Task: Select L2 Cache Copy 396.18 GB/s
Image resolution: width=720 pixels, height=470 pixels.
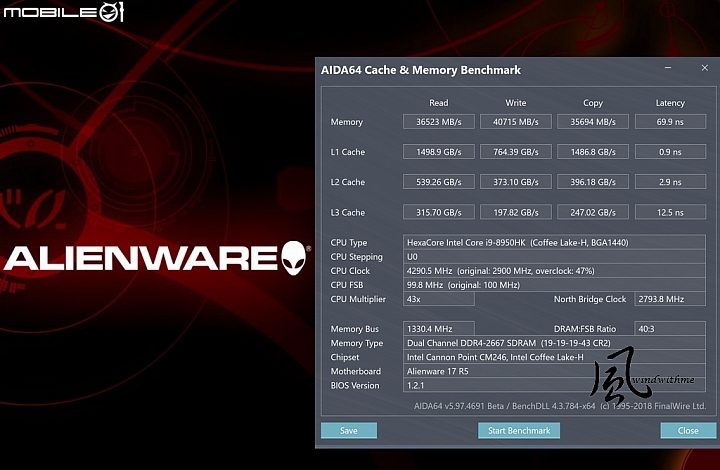Action: click(x=593, y=182)
